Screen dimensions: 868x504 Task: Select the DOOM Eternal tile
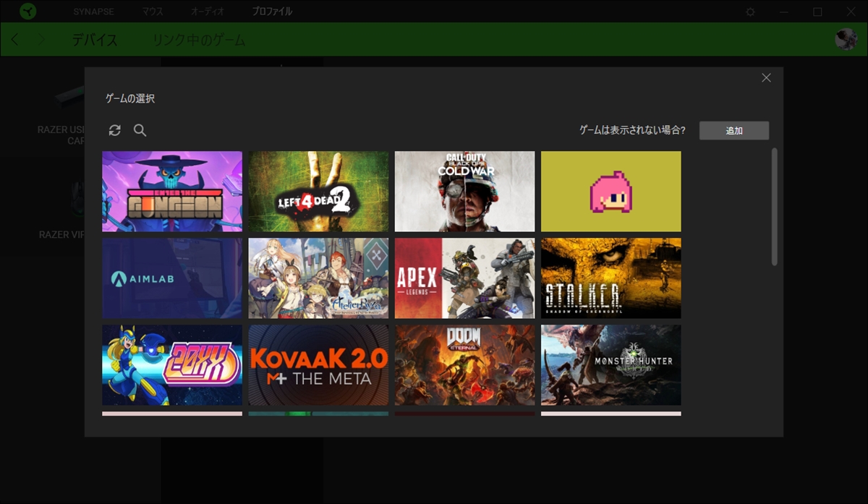464,364
